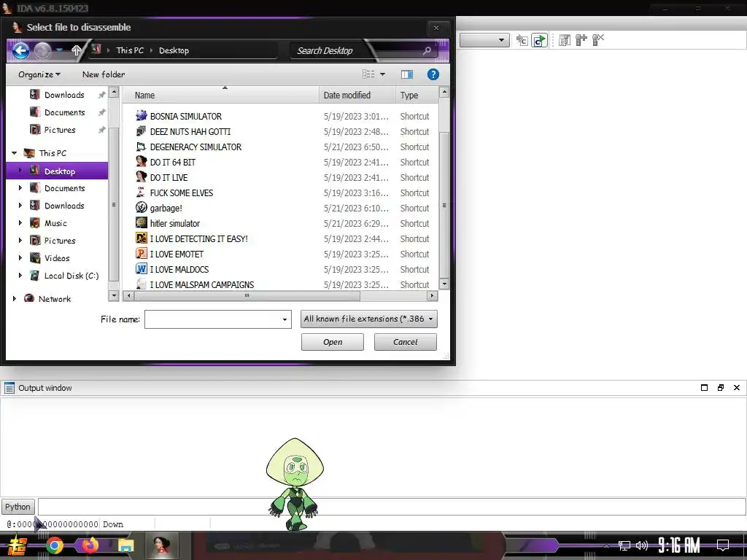Click the Up one level arrow

(x=76, y=50)
